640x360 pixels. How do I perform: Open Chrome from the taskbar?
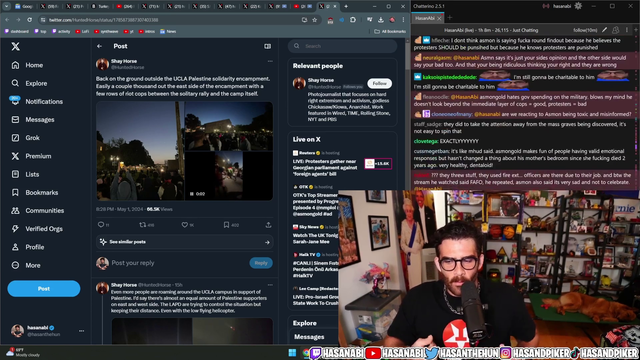pyautogui.click(x=306, y=353)
